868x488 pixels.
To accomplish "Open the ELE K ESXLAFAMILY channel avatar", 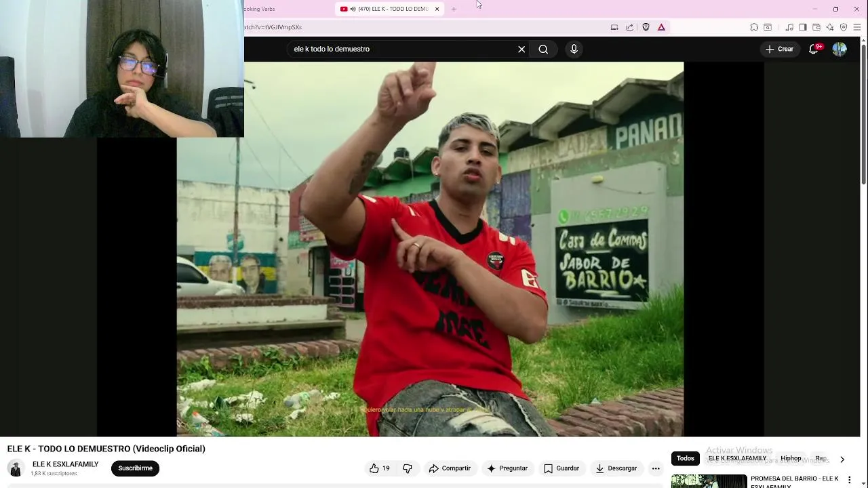I will [16, 468].
